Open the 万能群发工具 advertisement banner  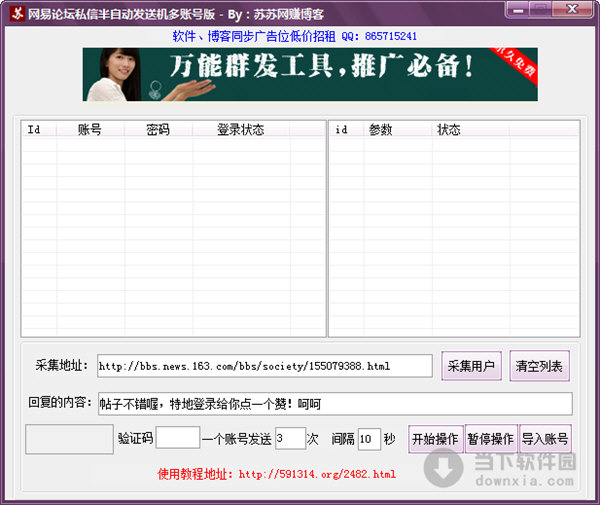click(x=310, y=75)
